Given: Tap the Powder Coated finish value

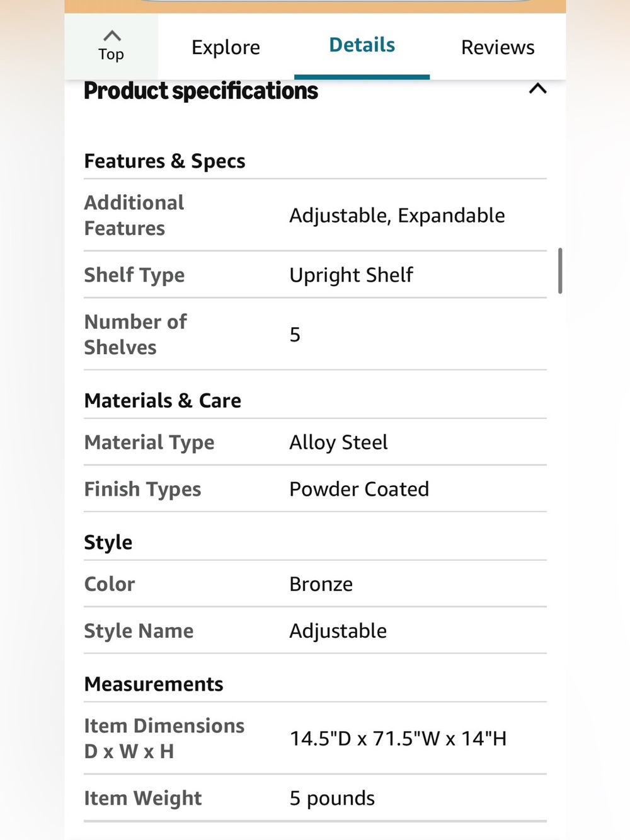Looking at the screenshot, I should coord(359,489).
